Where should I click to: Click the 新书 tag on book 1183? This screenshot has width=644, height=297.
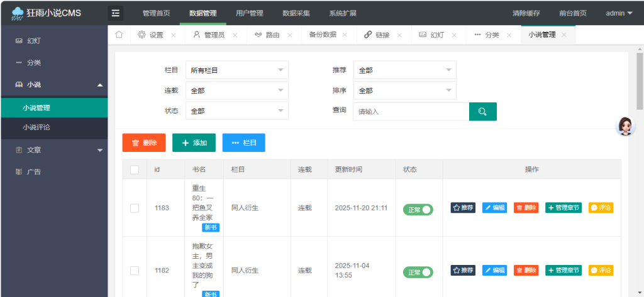click(211, 228)
